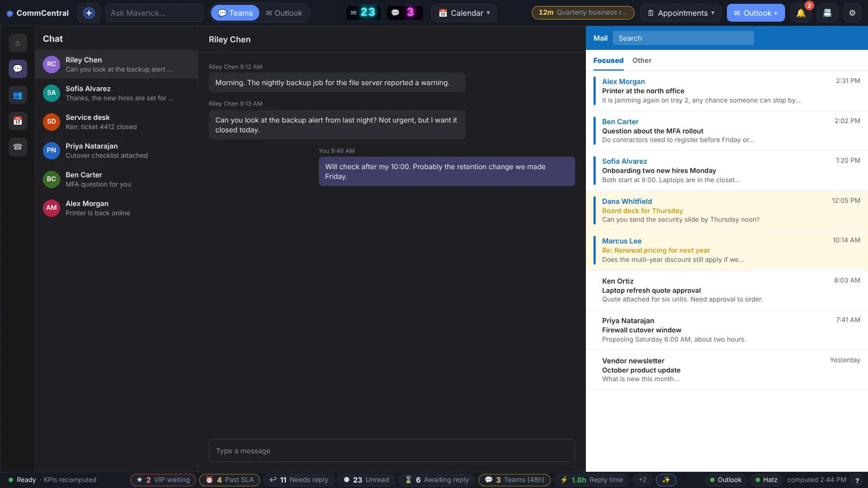868x488 pixels.
Task: Expand the +2 more KPIs chip
Action: tap(642, 480)
